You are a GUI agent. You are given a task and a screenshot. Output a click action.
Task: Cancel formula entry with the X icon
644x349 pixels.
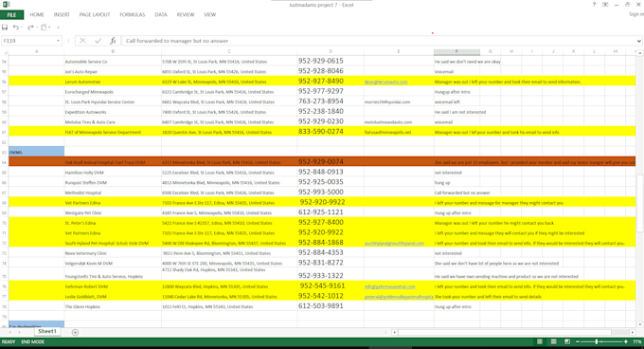tap(82, 41)
